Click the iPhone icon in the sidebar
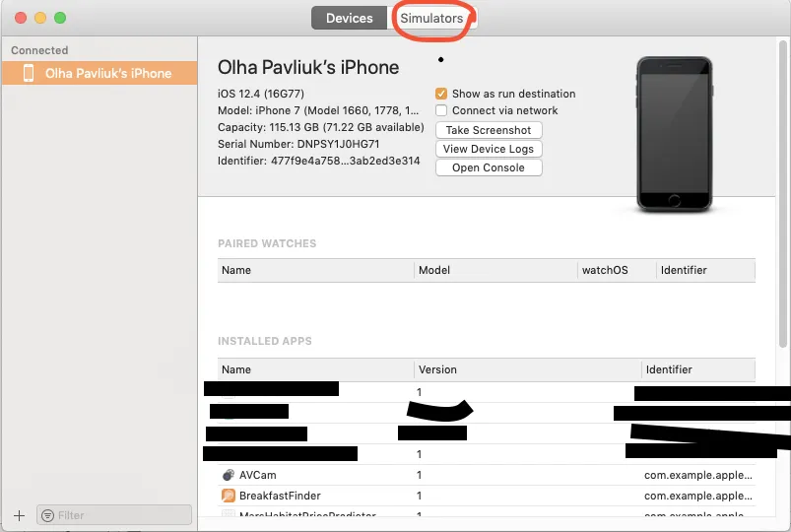This screenshot has height=532, width=791. coord(29,73)
